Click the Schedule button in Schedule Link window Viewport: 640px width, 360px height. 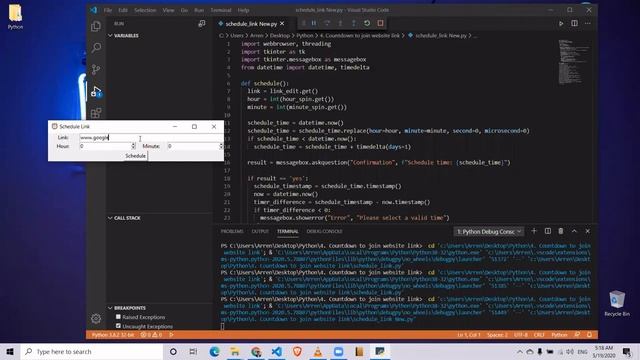coord(135,156)
